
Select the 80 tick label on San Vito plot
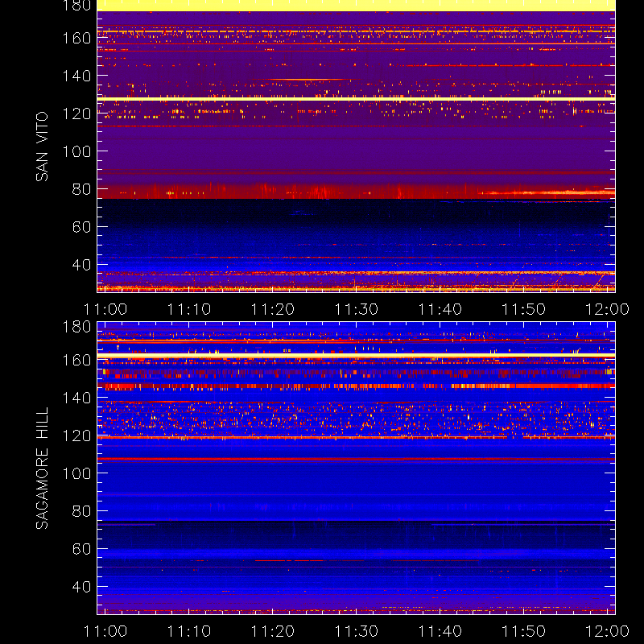(82, 189)
